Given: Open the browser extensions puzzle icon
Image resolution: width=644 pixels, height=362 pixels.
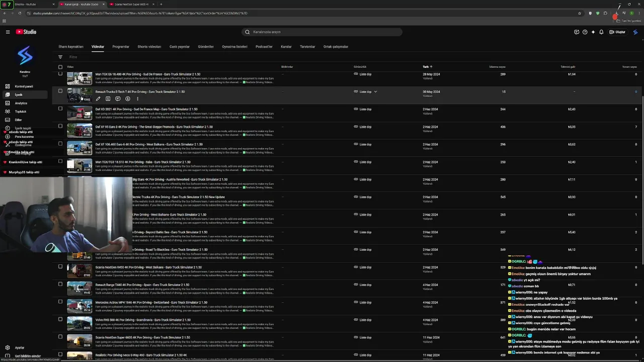Looking at the screenshot, I should click(x=605, y=13).
